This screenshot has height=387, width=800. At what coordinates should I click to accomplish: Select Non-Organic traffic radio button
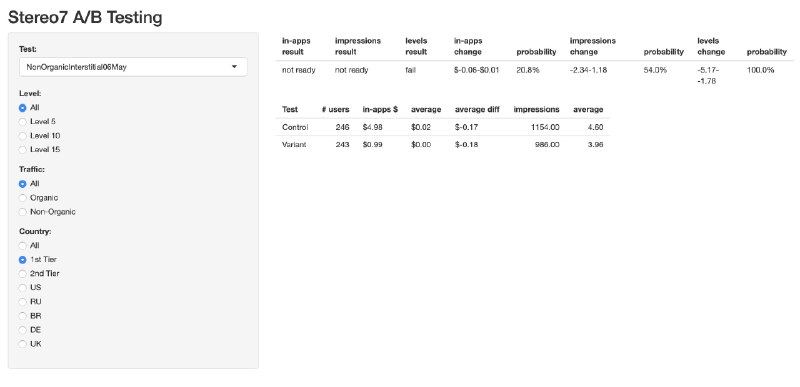pos(22,212)
